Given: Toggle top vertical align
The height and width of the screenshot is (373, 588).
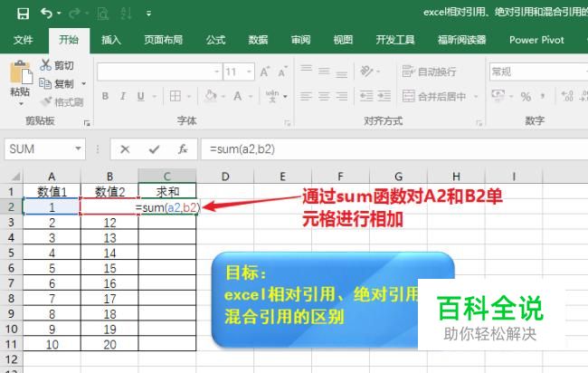Looking at the screenshot, I should pyautogui.click(x=307, y=69).
